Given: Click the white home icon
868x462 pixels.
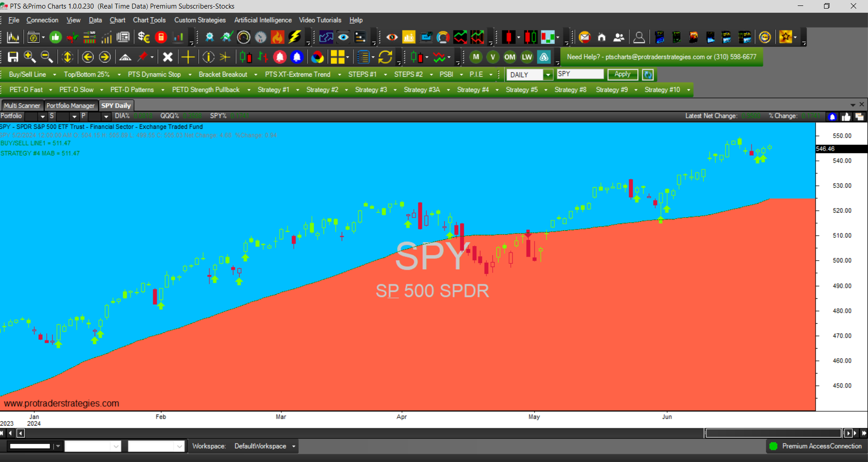Looking at the screenshot, I should 601,37.
